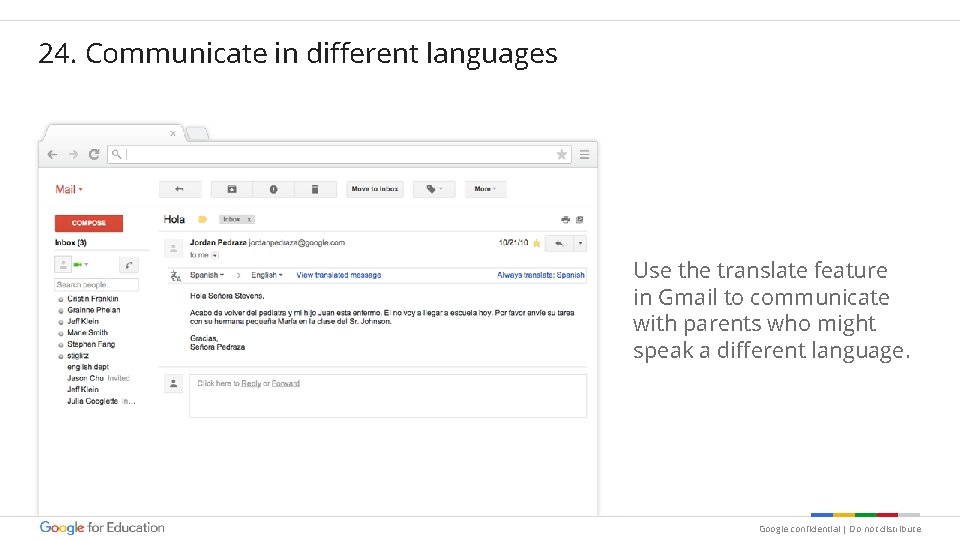960x540 pixels.
Task: Go back to inbox with the arrow button
Action: pyautogui.click(x=179, y=189)
